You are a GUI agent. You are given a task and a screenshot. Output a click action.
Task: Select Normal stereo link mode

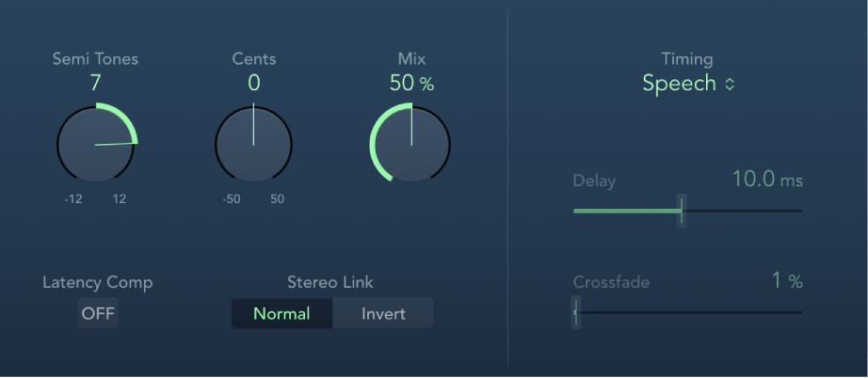pyautogui.click(x=281, y=313)
